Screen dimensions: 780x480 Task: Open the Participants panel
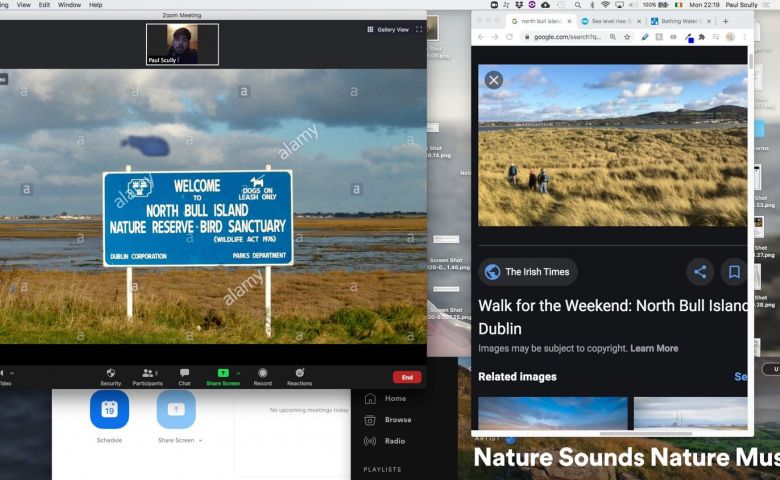pyautogui.click(x=147, y=374)
